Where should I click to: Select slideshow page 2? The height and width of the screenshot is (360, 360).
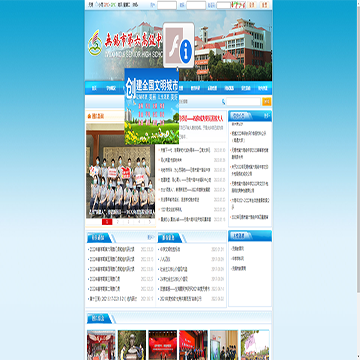pyautogui.click(x=118, y=222)
